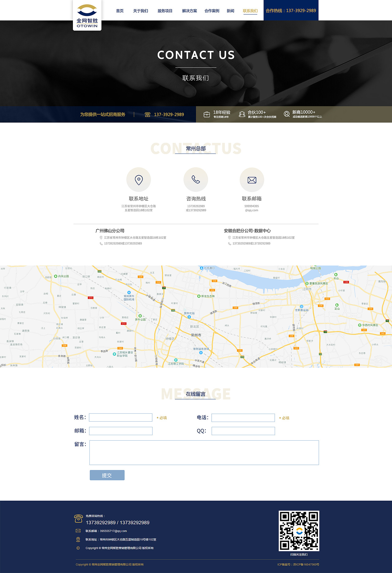Click the footer QR code image

point(299,531)
